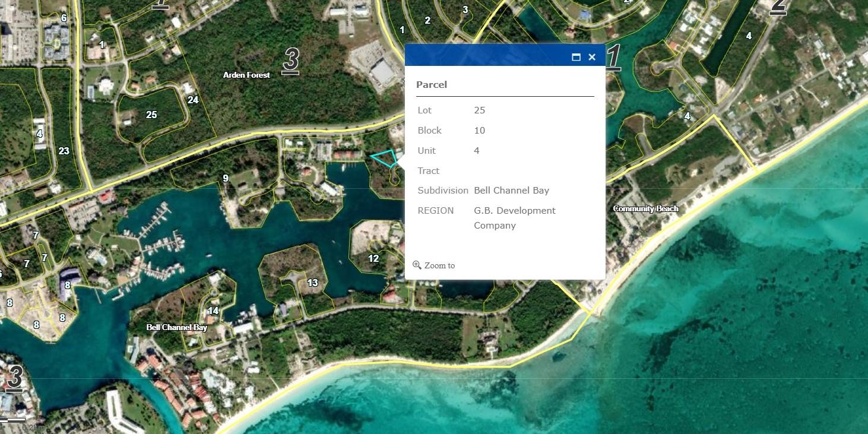The height and width of the screenshot is (434, 868).
Task: Close the Parcel info popup
Action: coord(592,57)
